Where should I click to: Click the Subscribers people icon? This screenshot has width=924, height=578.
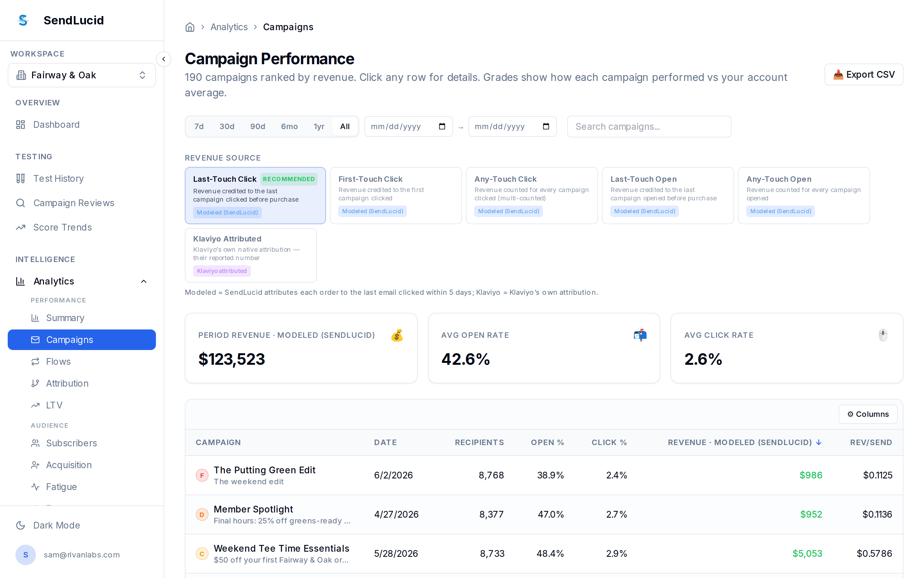35,443
